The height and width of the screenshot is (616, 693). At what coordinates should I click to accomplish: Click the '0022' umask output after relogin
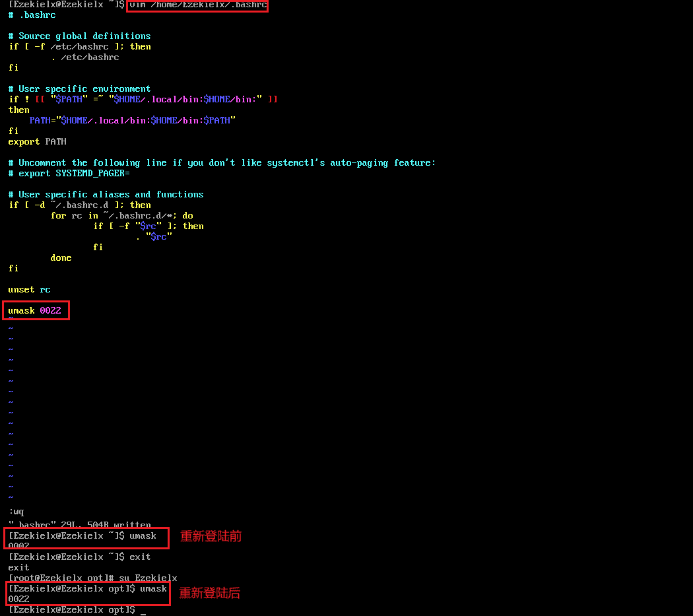18,599
